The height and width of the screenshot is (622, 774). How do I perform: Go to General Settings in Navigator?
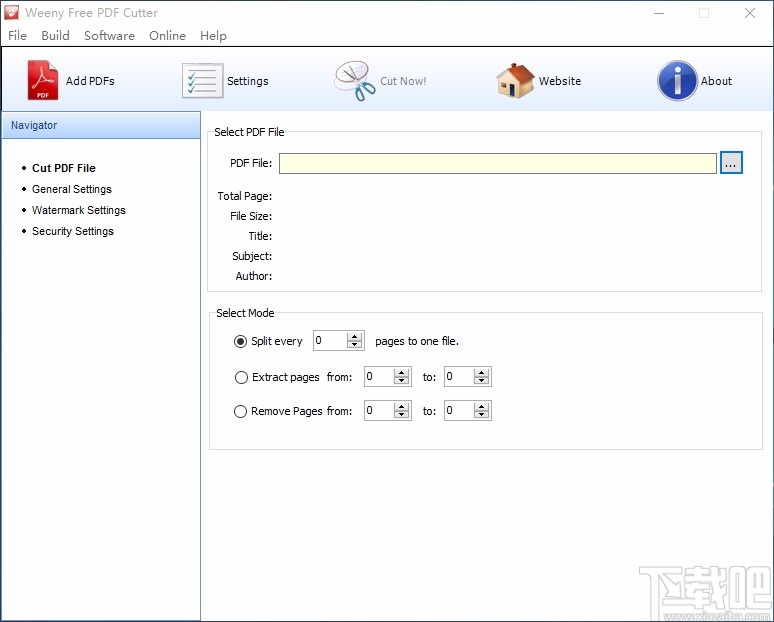click(72, 189)
